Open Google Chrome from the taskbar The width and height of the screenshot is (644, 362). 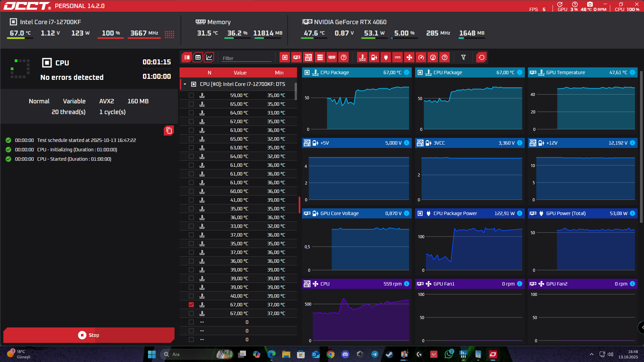click(331, 354)
